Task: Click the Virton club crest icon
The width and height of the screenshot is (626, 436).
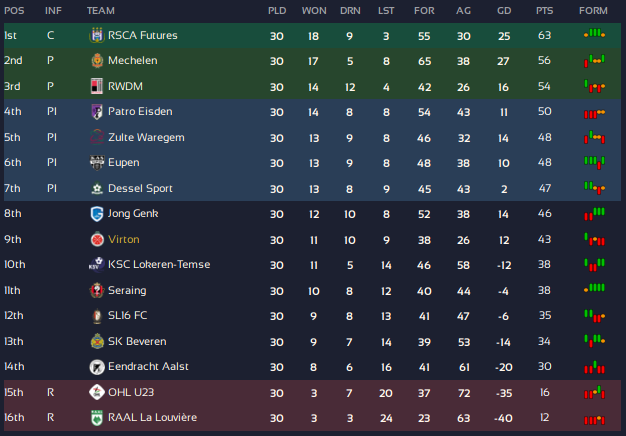Action: coord(97,239)
